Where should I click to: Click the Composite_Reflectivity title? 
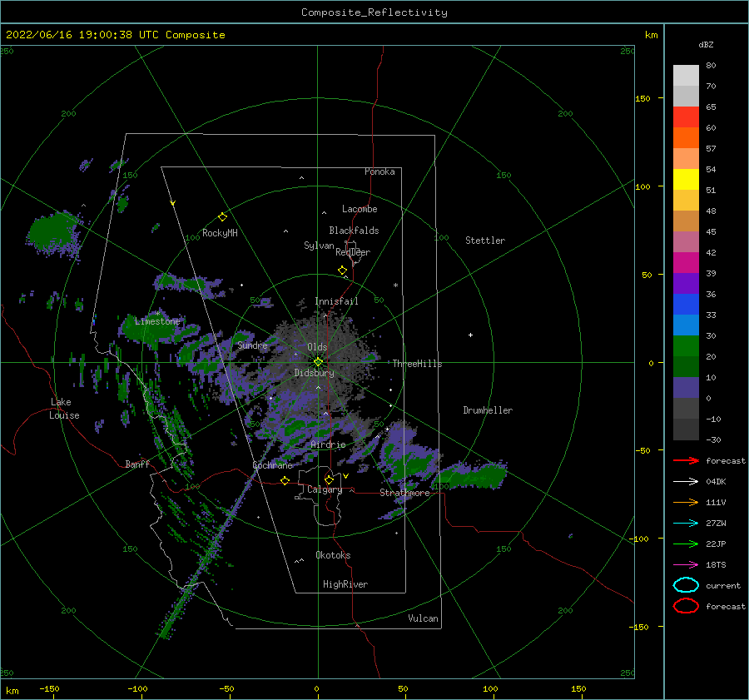374,12
